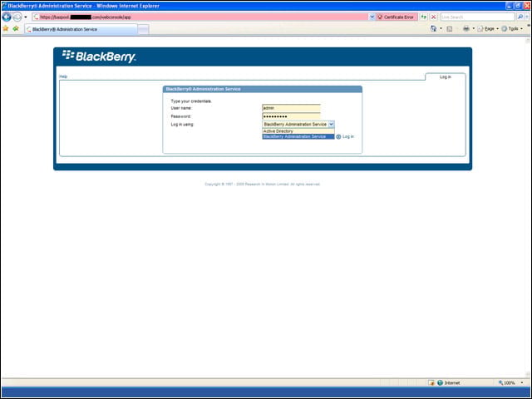The image size is (532, 399).
Task: Click the browser Back arrow button
Action: pyautogui.click(x=7, y=17)
